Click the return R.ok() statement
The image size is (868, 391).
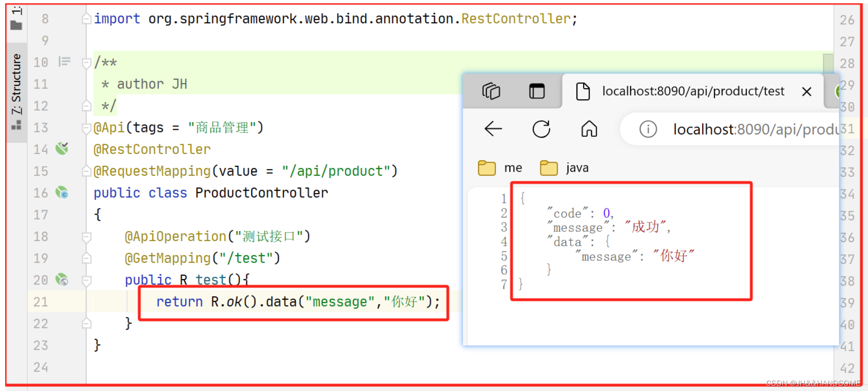[298, 302]
